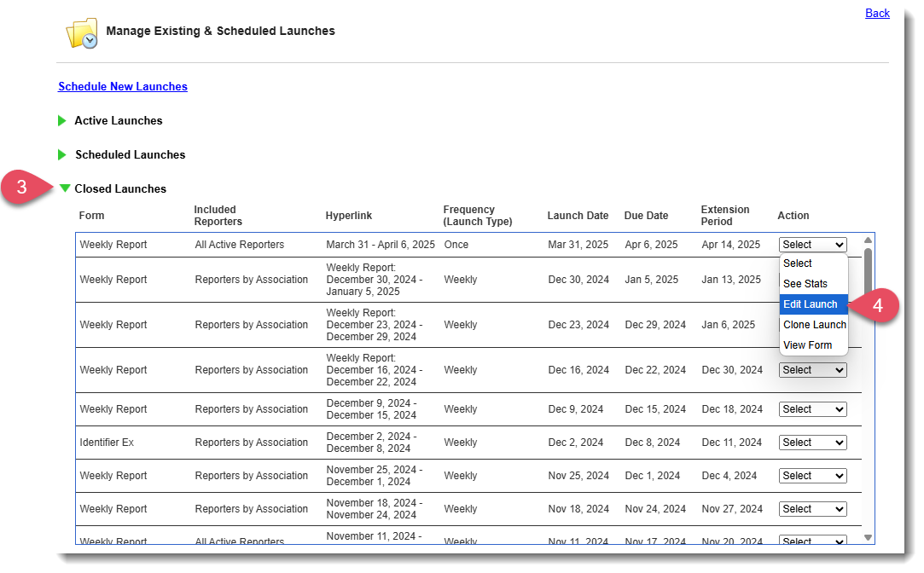
Task: Expand the Scheduled Launches section triangle
Action: pos(62,155)
